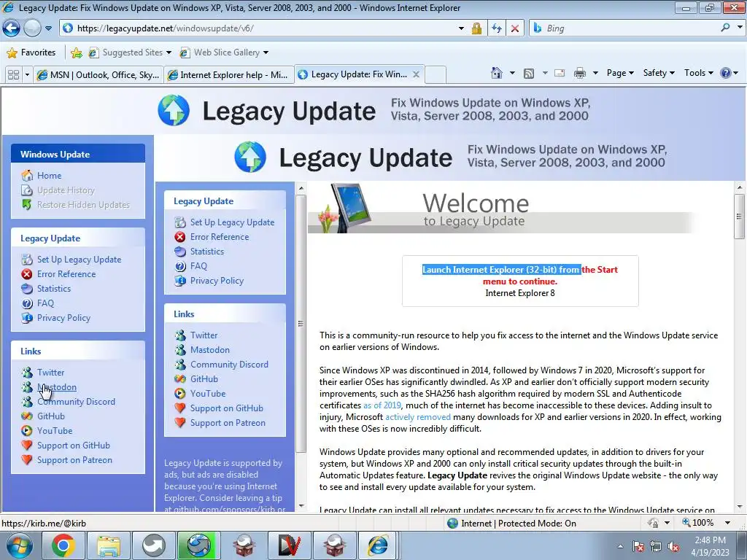
Task: Click YouTube icon in left sidebar
Action: [27, 431]
